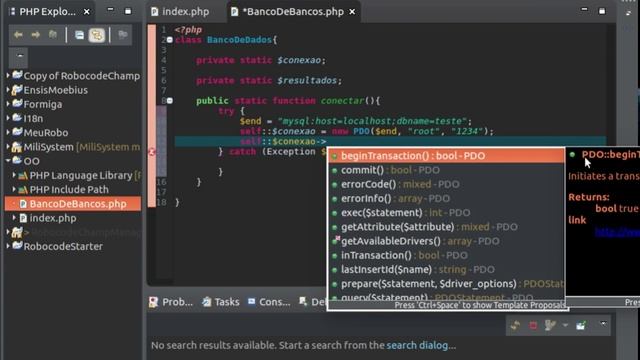Open the Problems tab in the bottom panel
Viewport: 640px width, 360px height.
pos(171,302)
